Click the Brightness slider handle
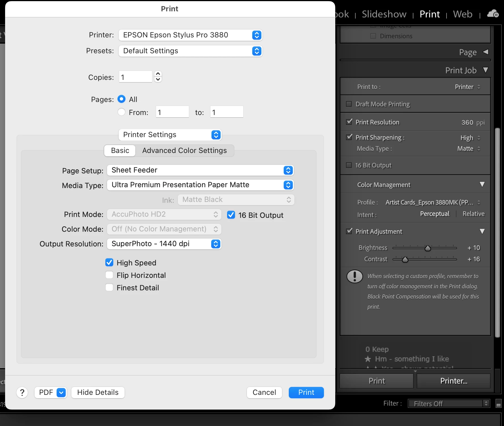Image resolution: width=504 pixels, height=426 pixels. tap(428, 248)
